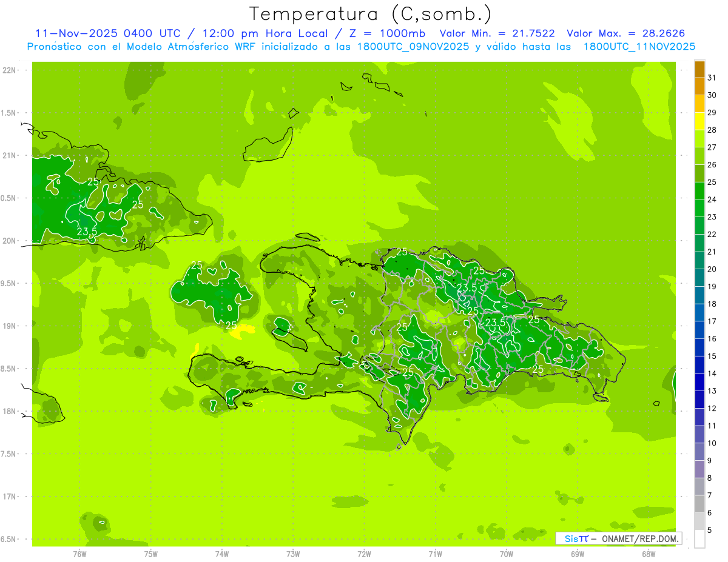Click the 18N latitude axis label
The height and width of the screenshot is (562, 728).
pyautogui.click(x=9, y=411)
